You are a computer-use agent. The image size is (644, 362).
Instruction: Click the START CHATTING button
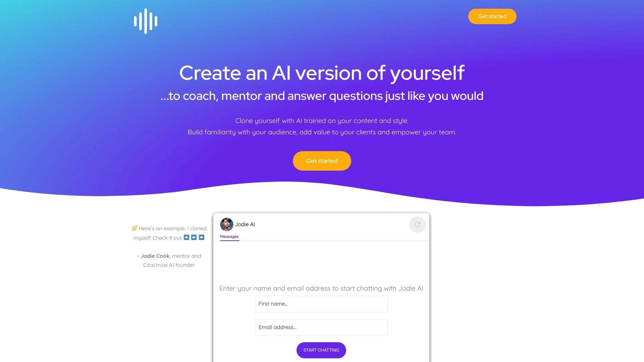point(321,350)
